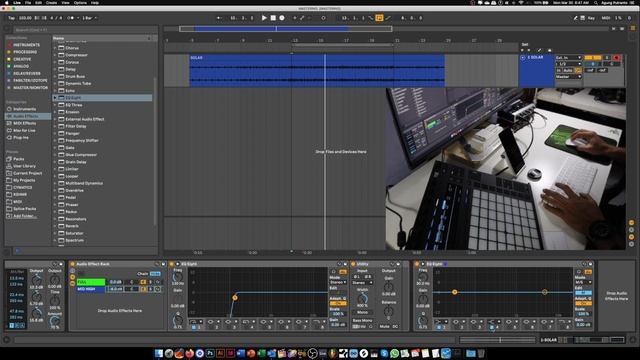640x360 pixels.
Task: Expand the Compressor device in browser
Action: pos(55,55)
